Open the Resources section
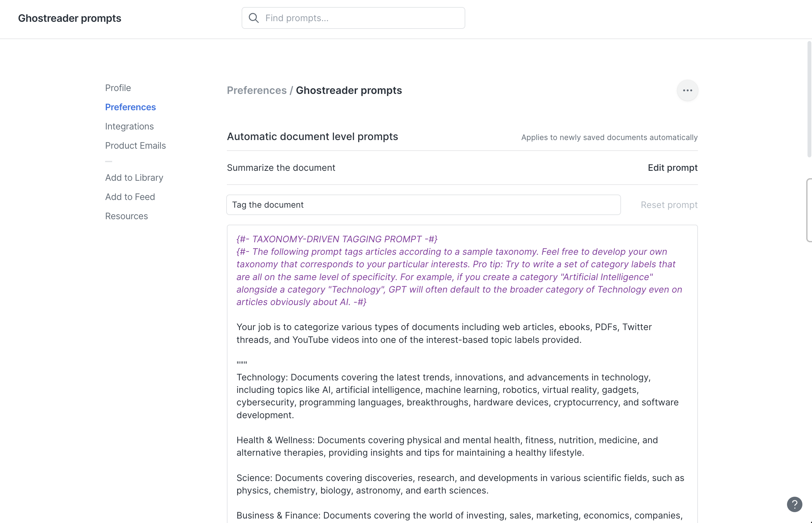Screen dimensions: 812x523 (x=126, y=216)
